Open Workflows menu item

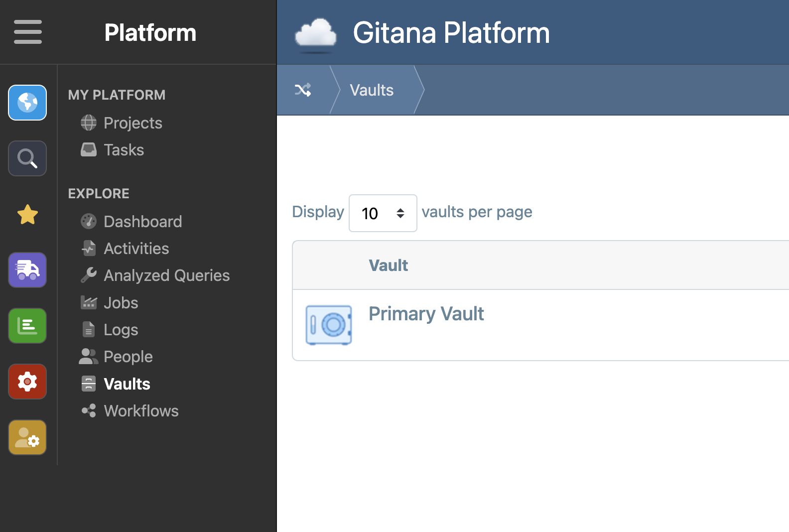click(141, 410)
